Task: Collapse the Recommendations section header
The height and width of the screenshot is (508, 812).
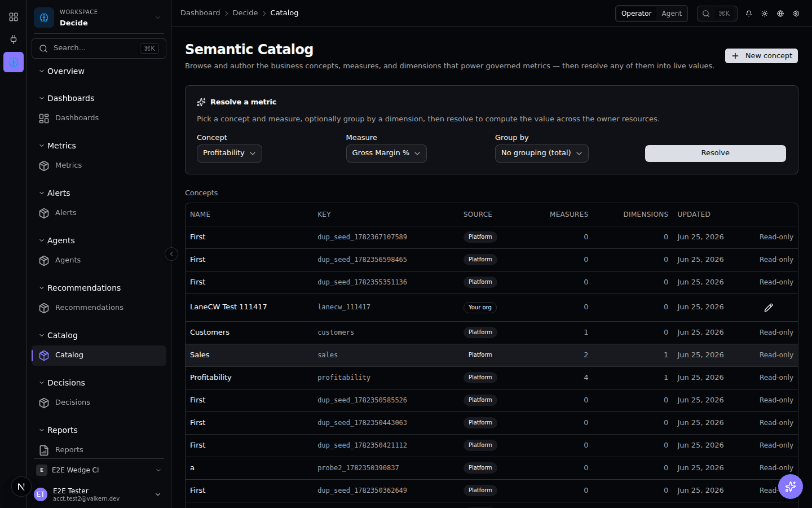Action: tap(80, 288)
